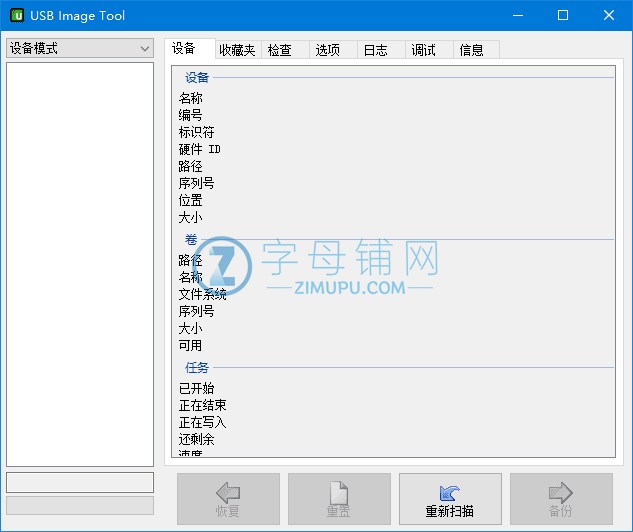Click the 已开始 label
Screen dimensions: 633x532
click(196, 388)
